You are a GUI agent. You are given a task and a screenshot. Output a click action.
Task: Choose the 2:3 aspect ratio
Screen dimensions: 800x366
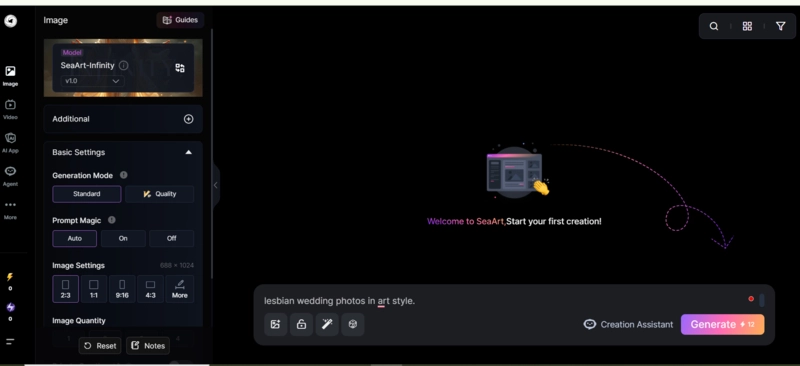coord(65,289)
